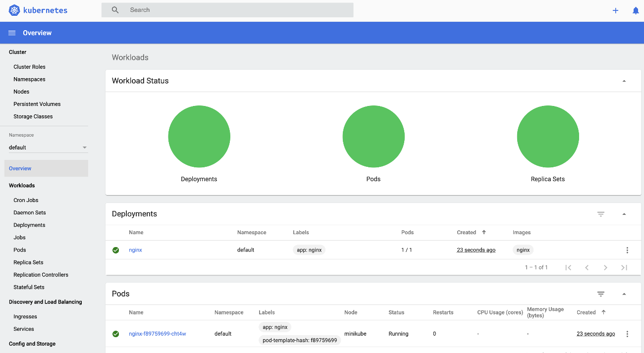Click minikube node cell
This screenshot has height=353, width=644.
[355, 334]
